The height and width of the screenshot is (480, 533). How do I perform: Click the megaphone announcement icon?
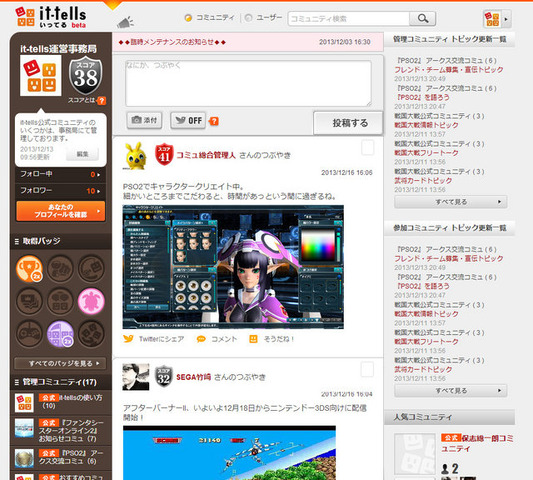pyautogui.click(x=125, y=22)
